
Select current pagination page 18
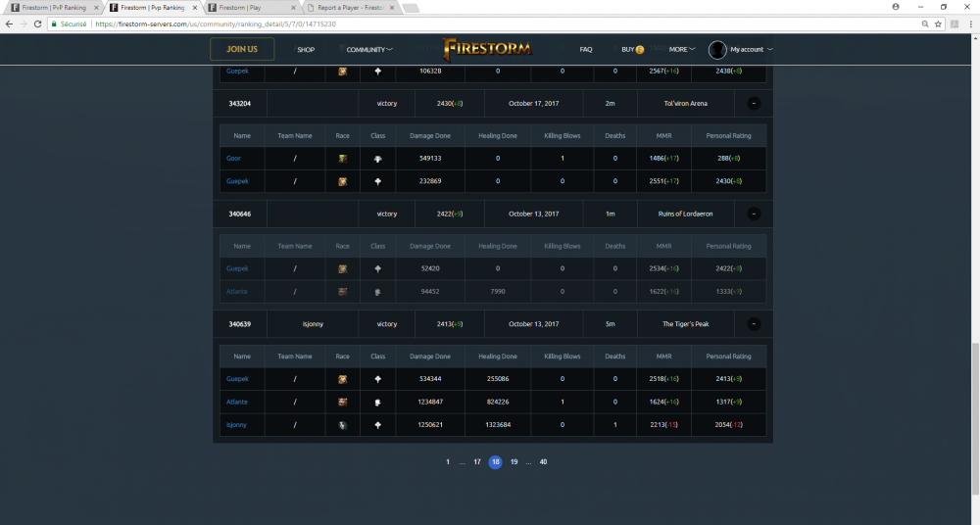pos(495,462)
